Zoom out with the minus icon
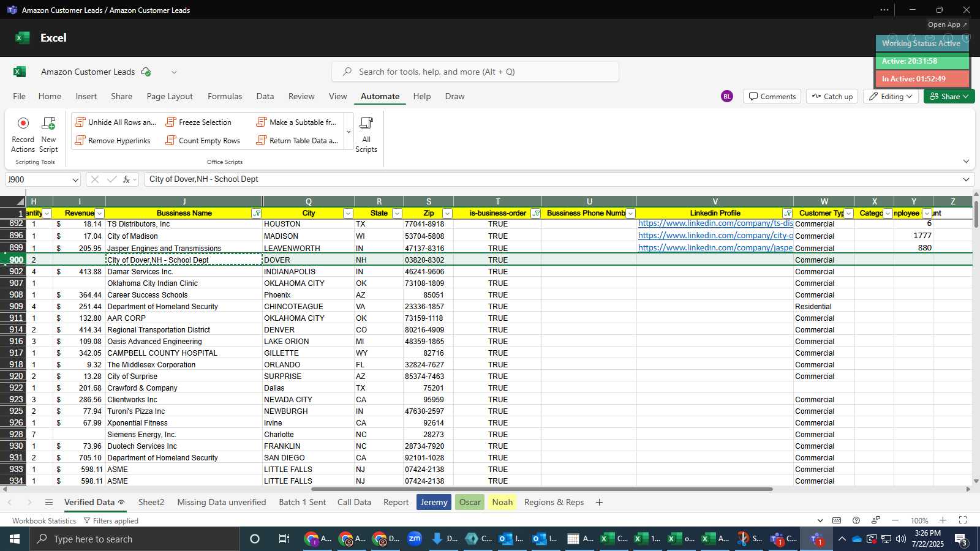The image size is (980, 551). 895,520
